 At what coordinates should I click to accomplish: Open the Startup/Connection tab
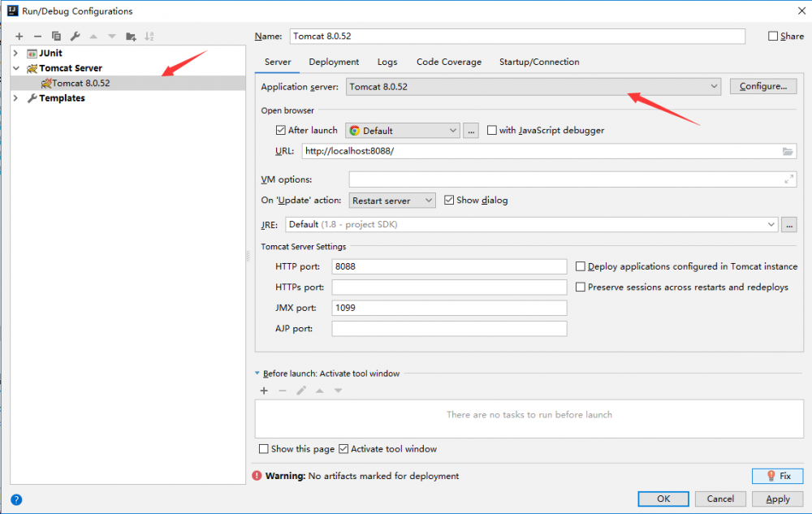point(539,62)
